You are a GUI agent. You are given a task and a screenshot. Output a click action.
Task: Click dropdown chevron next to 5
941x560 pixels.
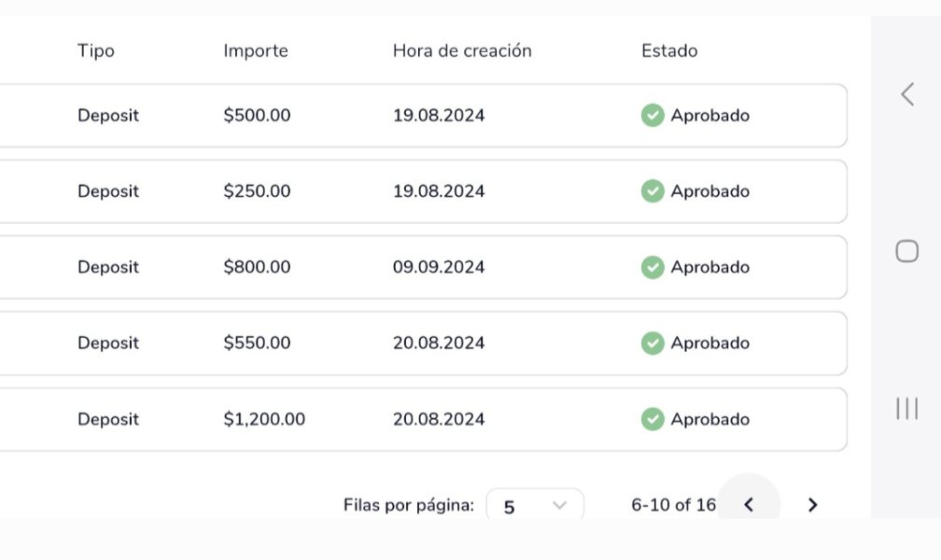pos(559,505)
